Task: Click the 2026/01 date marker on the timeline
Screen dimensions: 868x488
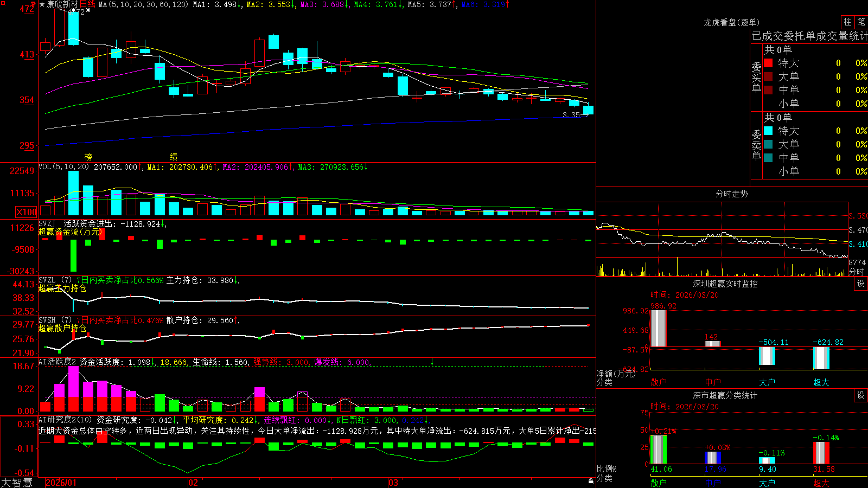Action: tap(61, 483)
